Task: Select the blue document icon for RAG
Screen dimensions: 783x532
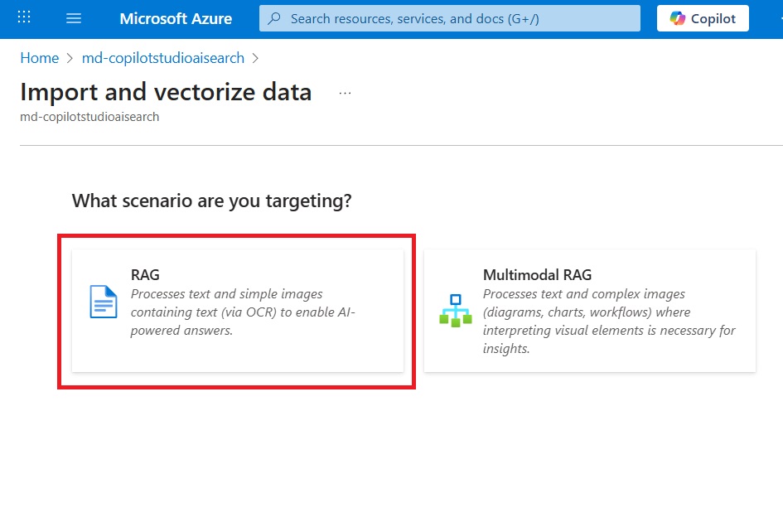Action: pos(104,302)
